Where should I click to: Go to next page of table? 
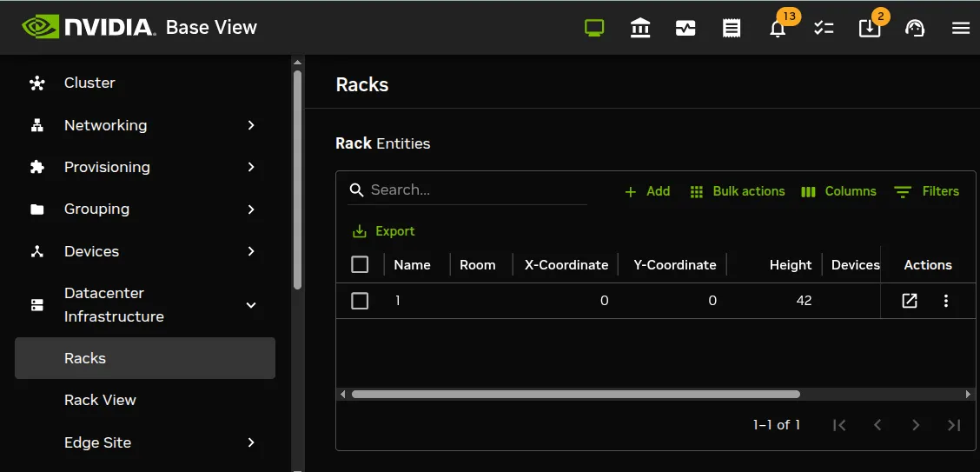916,425
